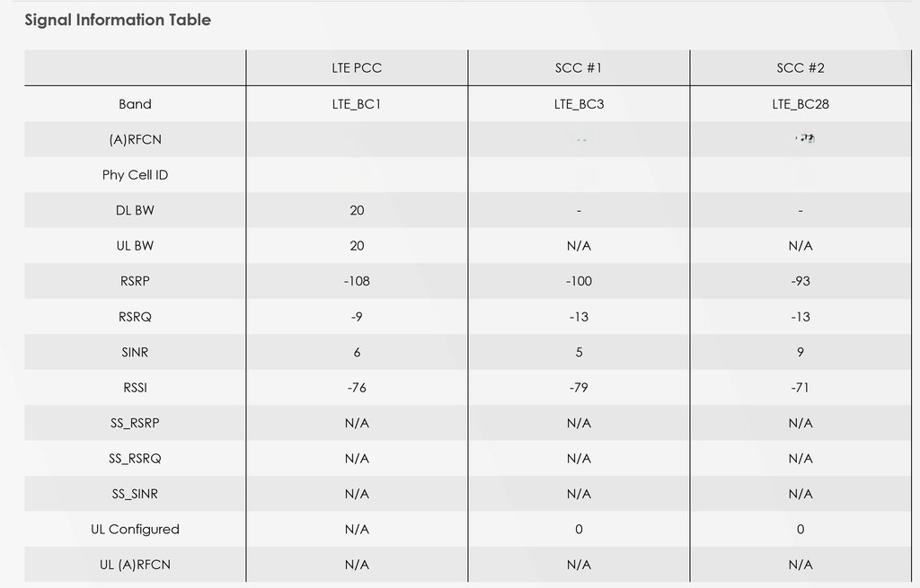Screen dimensions: 920x588
Task: Select the RSSI value -76
Action: [x=357, y=388]
